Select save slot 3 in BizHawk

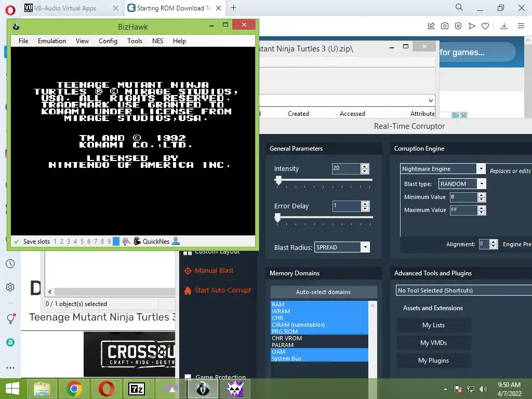(x=69, y=242)
